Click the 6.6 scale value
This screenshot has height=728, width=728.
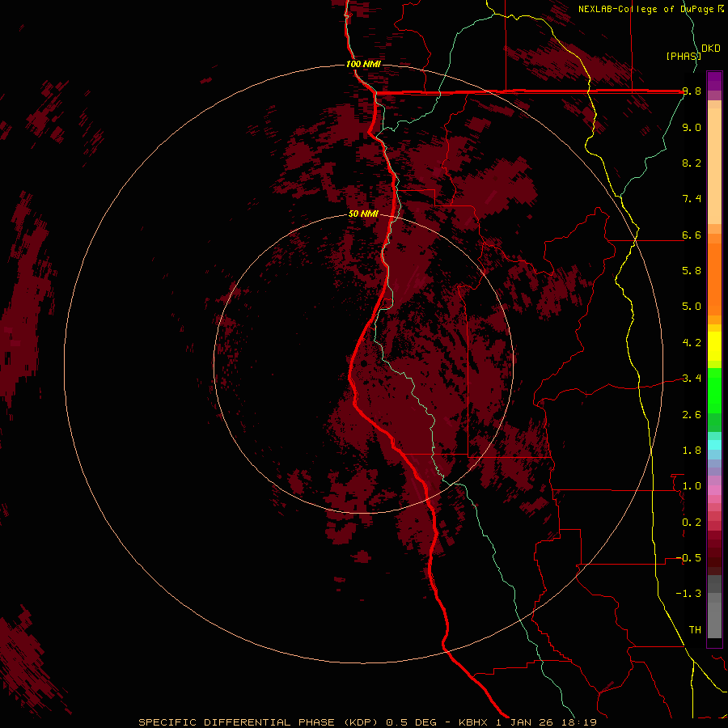692,235
